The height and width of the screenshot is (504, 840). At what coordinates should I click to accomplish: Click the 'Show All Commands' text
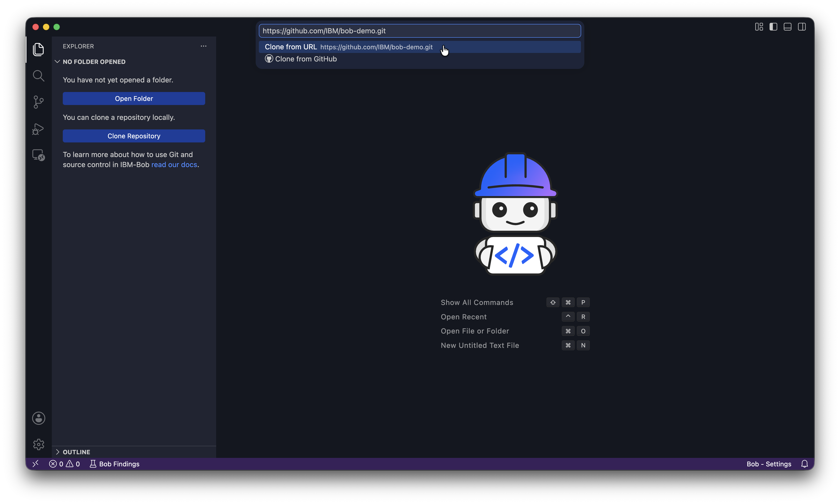(477, 302)
